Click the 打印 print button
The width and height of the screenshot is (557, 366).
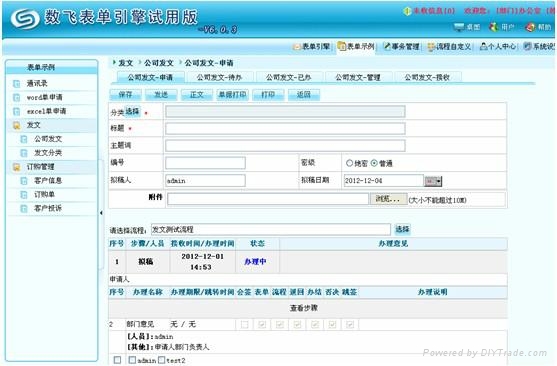pos(268,95)
